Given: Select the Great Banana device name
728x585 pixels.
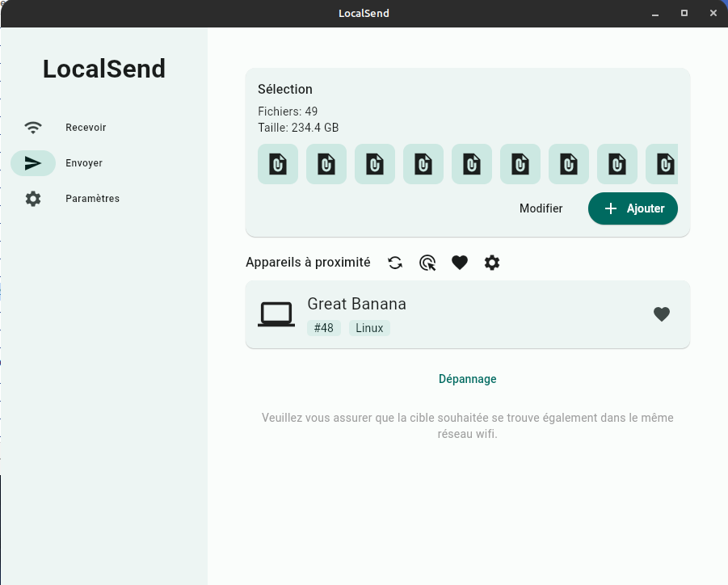Looking at the screenshot, I should pyautogui.click(x=356, y=304).
